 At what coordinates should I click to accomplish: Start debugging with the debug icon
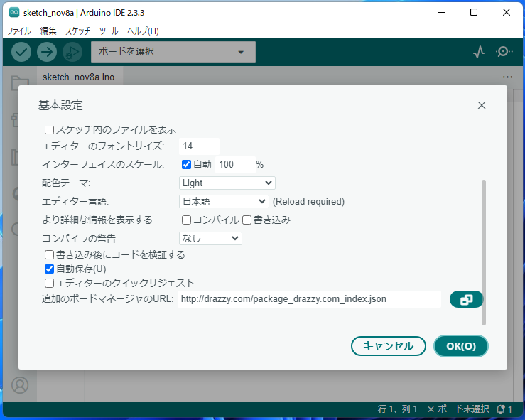click(x=72, y=52)
